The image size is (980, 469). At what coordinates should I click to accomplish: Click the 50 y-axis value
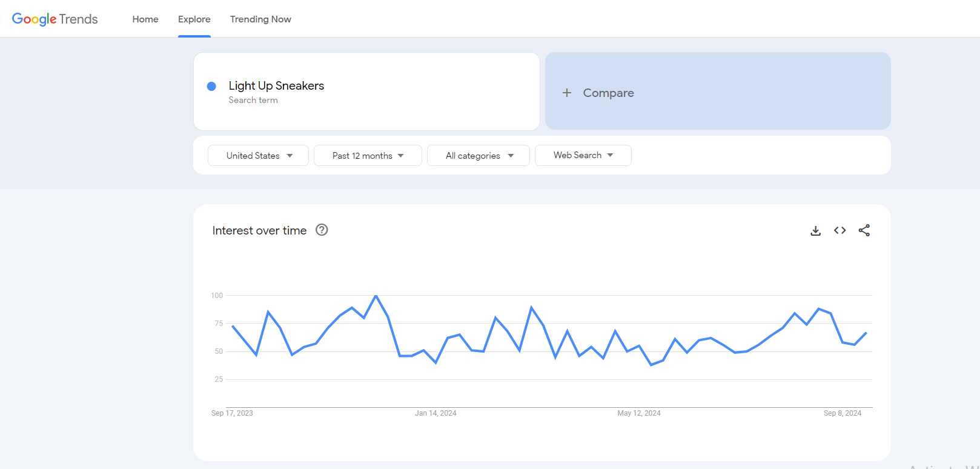[x=219, y=351]
